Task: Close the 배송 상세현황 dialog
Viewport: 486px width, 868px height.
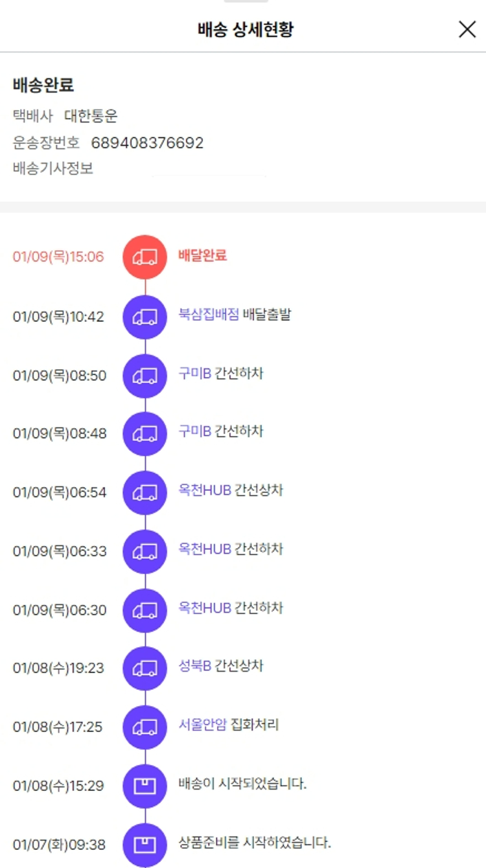Action: pyautogui.click(x=467, y=29)
